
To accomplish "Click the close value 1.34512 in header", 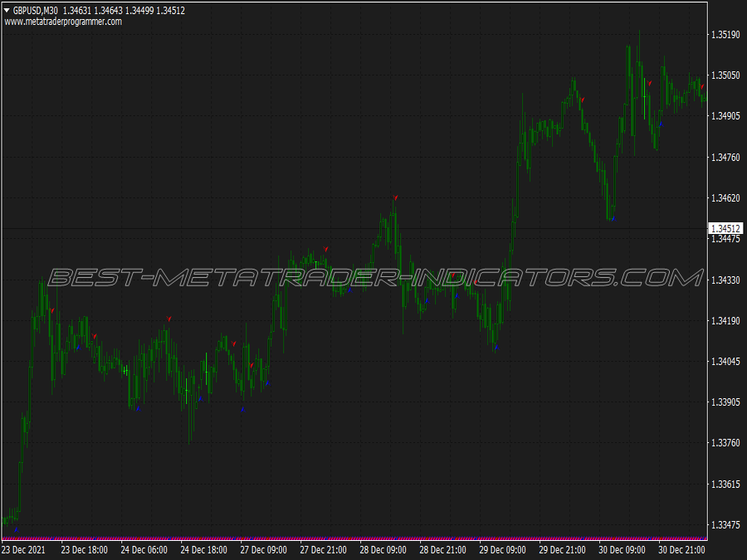I will coord(170,11).
